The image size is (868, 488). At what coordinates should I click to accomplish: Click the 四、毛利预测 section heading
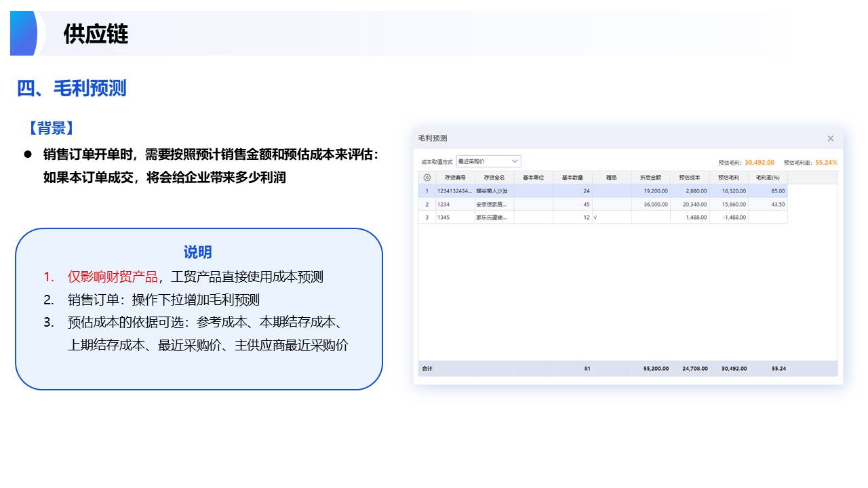[x=71, y=88]
